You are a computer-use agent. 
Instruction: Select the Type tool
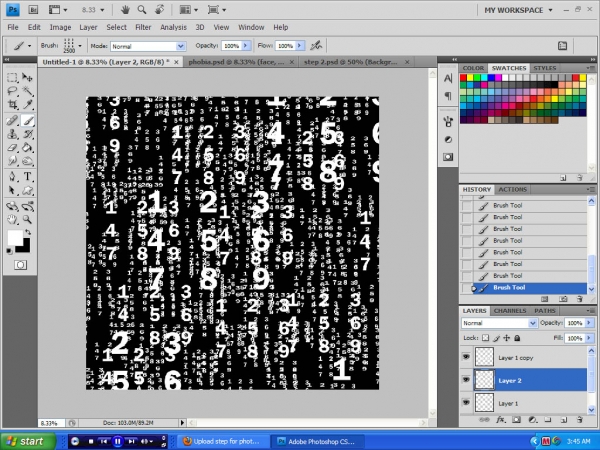coord(28,176)
